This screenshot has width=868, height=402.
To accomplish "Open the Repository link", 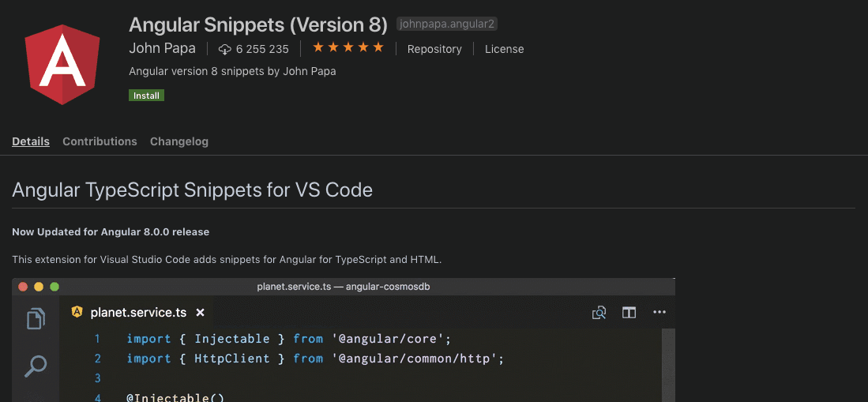I will coord(434,49).
